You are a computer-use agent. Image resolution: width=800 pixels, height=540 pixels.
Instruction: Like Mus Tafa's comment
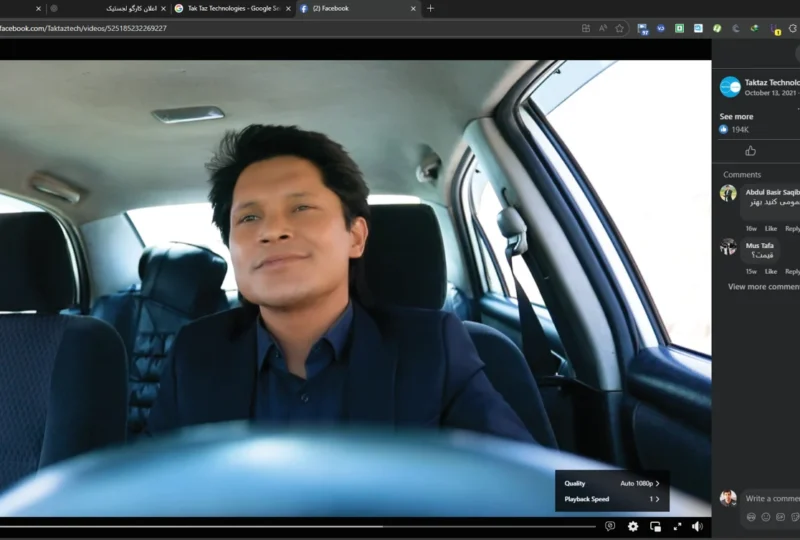point(770,272)
